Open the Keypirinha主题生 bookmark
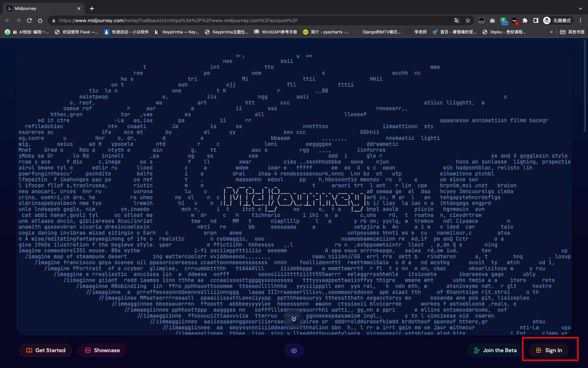This screenshot has width=588, height=368. coord(226,32)
